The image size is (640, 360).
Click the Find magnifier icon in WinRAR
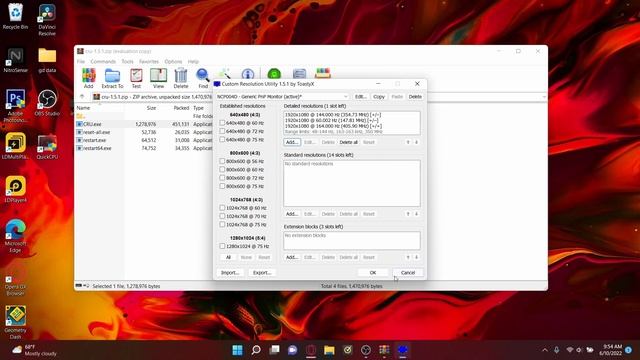pos(203,78)
